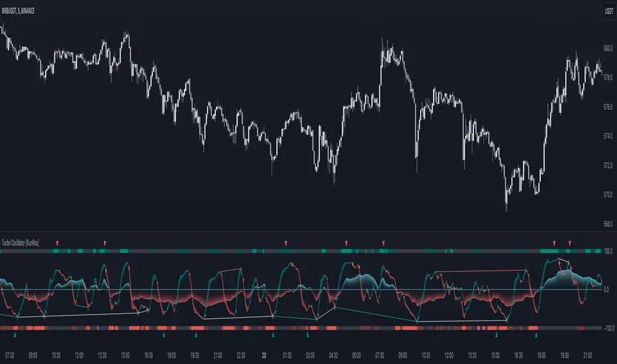This screenshot has width=617, height=364.
Task: Click the oscillator 0.0 scale label
Action: [x=606, y=290]
